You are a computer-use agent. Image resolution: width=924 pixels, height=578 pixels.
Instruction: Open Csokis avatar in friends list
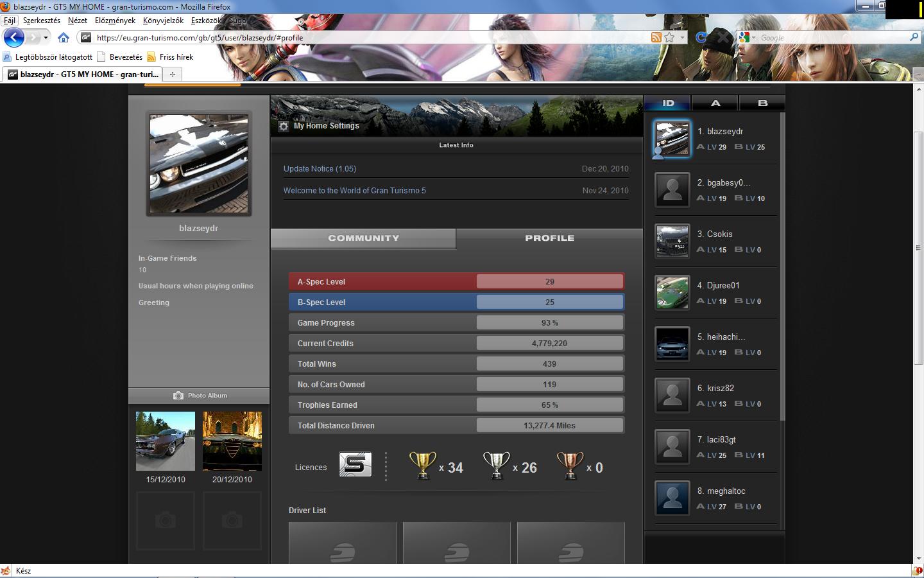tap(672, 241)
